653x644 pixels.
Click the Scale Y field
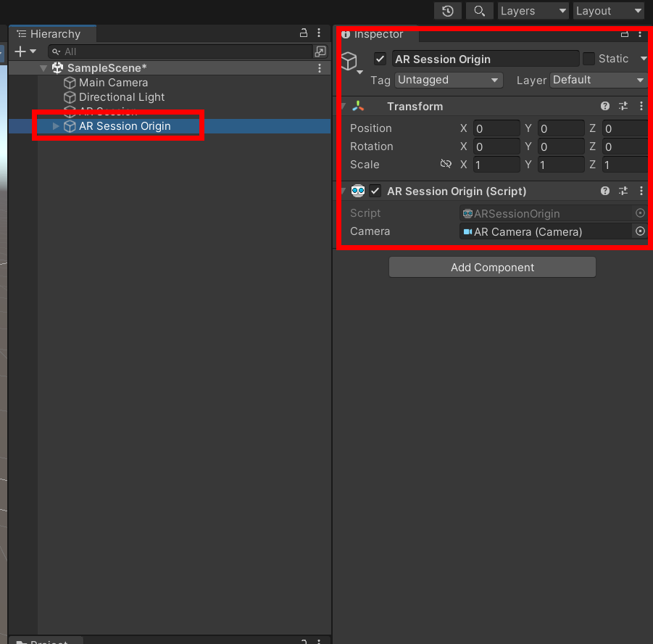[561, 165]
